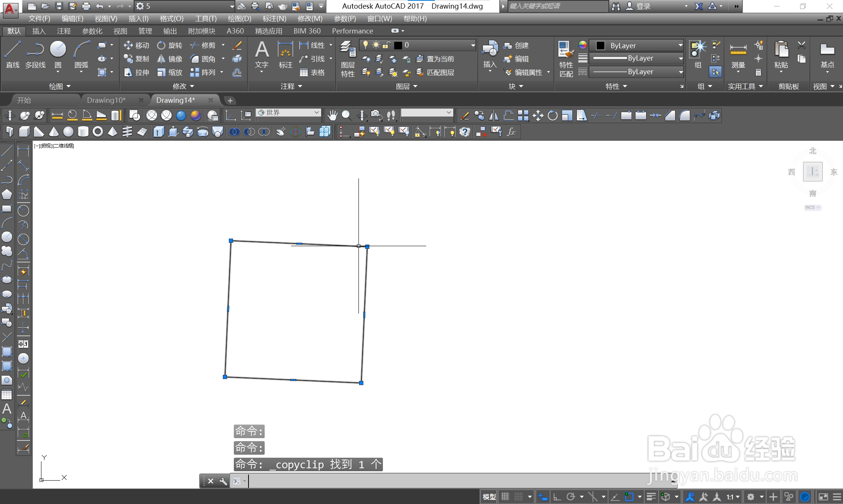Click 登录 (Sign In) button

pos(639,6)
